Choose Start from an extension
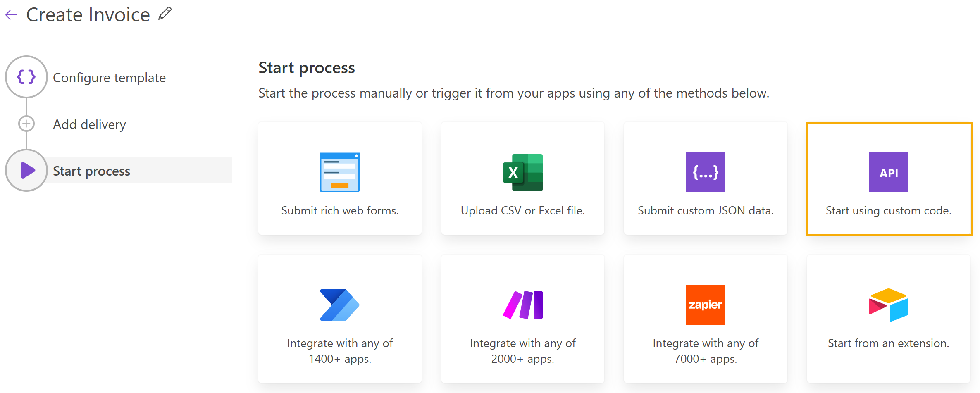980x393 pixels. point(888,319)
